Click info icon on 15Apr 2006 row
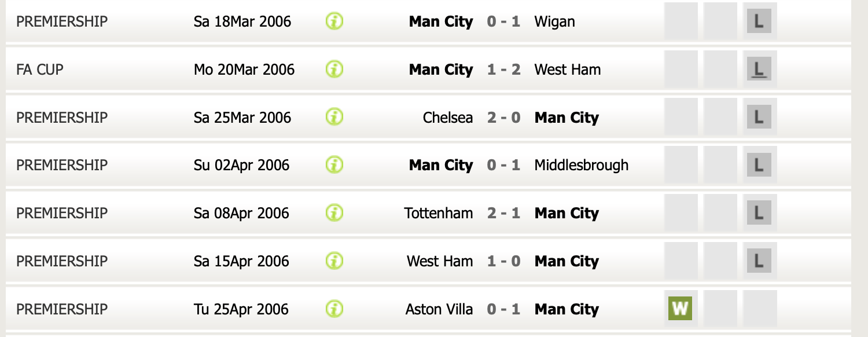 334,261
